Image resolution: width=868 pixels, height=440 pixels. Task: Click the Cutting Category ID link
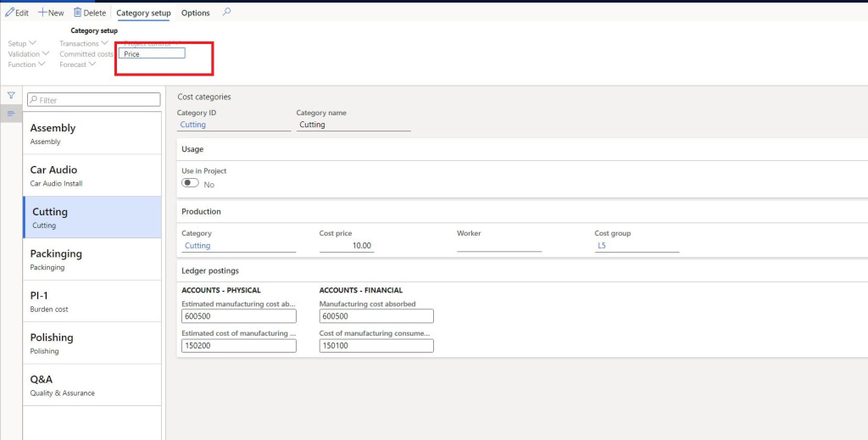point(193,125)
